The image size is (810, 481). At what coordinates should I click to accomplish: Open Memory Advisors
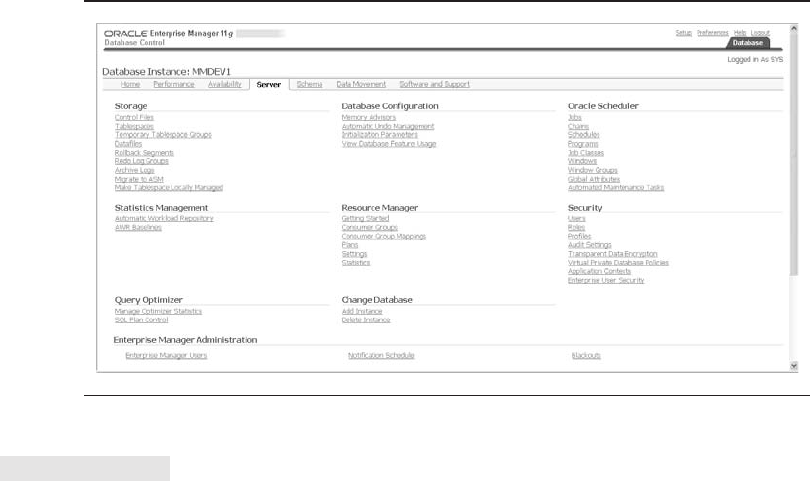pyautogui.click(x=369, y=117)
